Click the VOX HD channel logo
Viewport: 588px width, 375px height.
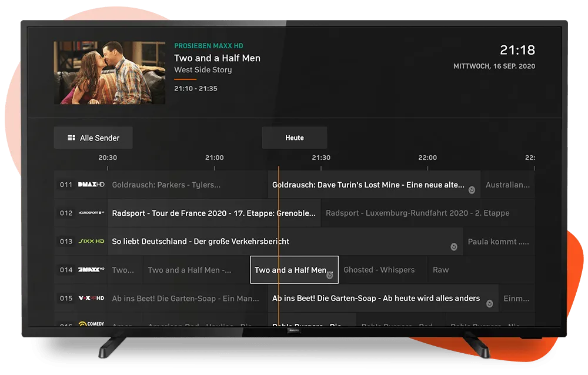91,298
